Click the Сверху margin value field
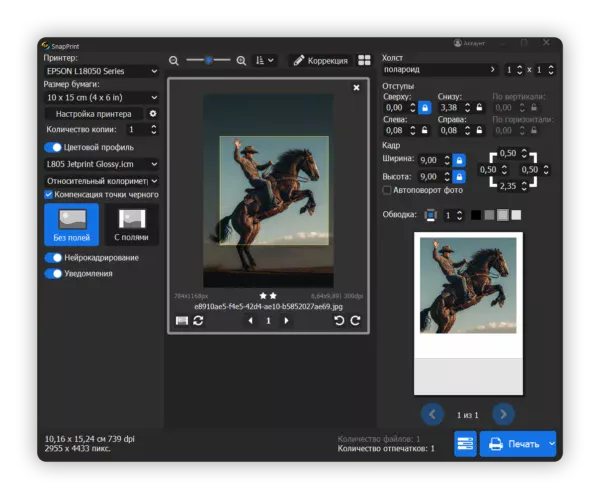 tap(395, 108)
